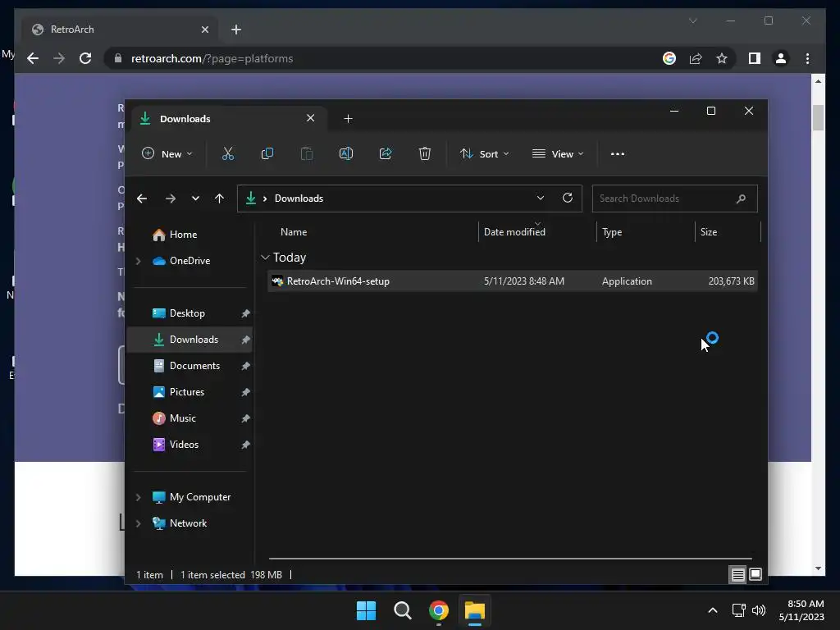Go up one folder level
This screenshot has height=630, width=840.
pos(219,199)
